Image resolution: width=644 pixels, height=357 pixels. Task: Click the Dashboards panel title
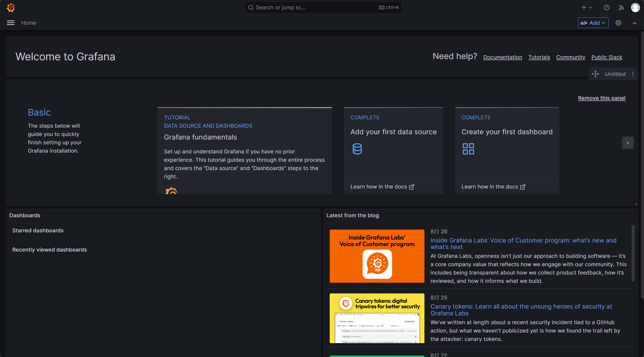click(x=25, y=215)
